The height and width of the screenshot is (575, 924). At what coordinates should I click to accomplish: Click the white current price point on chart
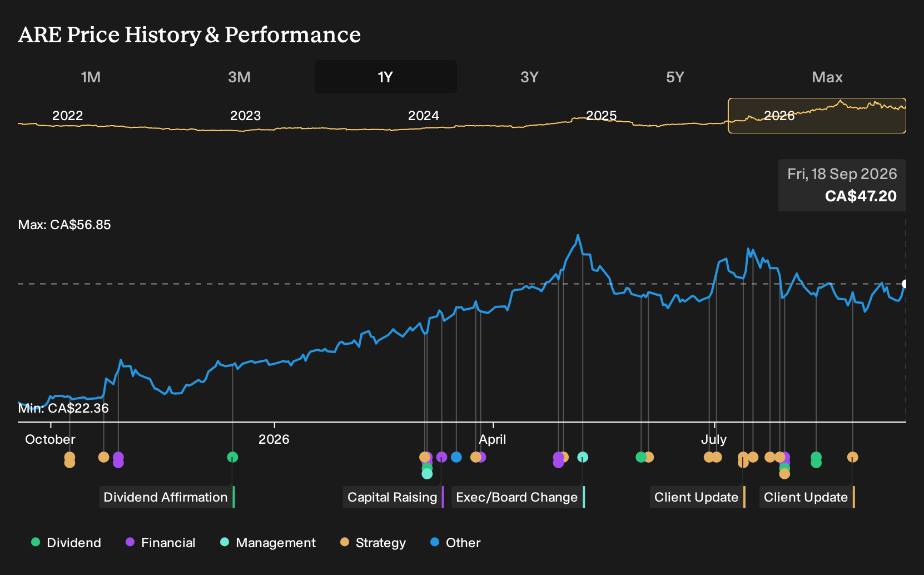(905, 284)
